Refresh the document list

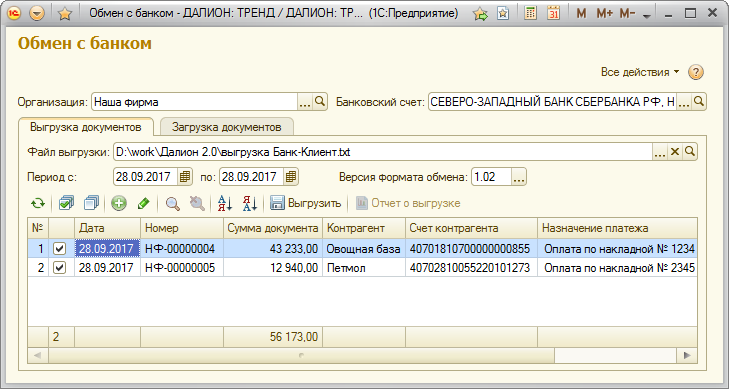click(38, 203)
